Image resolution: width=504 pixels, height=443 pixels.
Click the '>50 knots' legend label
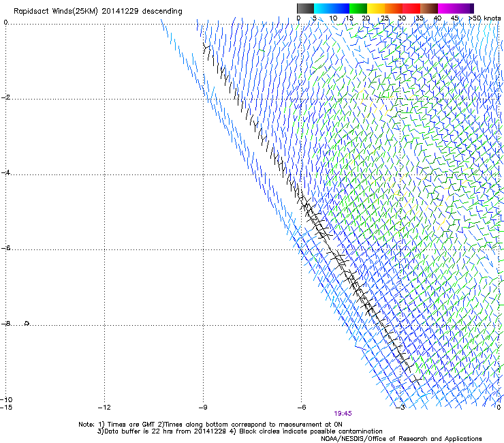[x=485, y=18]
